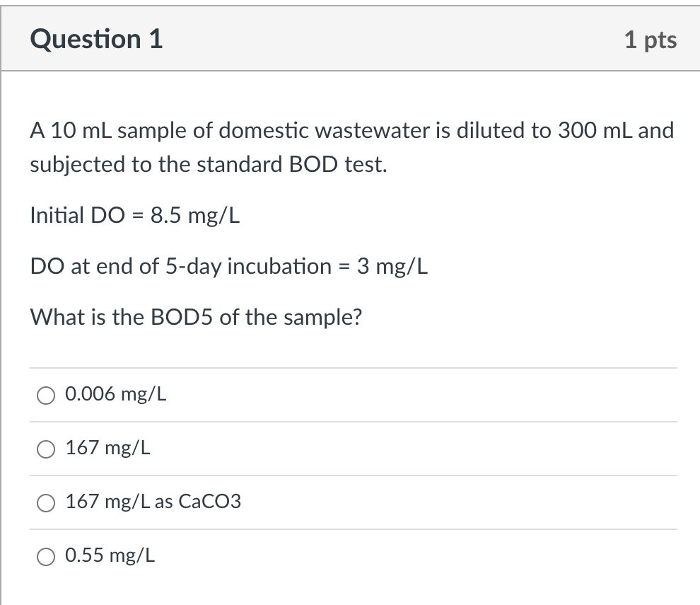Click the '8.5 mg/L' initial DO value
The width and height of the screenshot is (700, 605).
(195, 215)
